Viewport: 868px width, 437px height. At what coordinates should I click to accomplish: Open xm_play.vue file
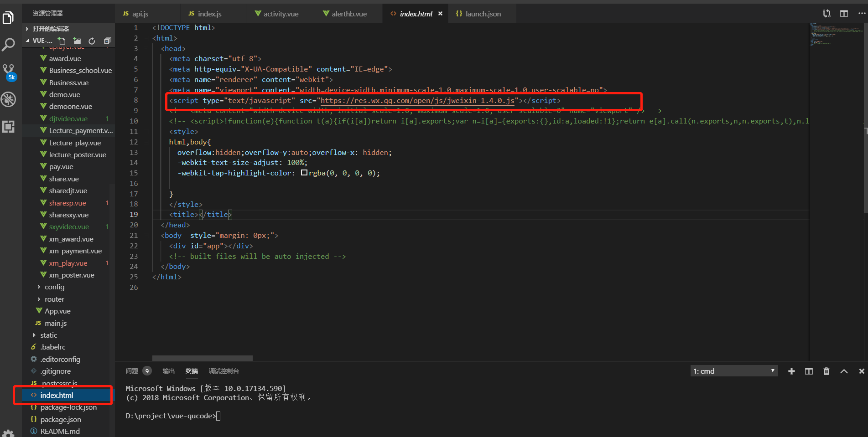[x=68, y=263]
